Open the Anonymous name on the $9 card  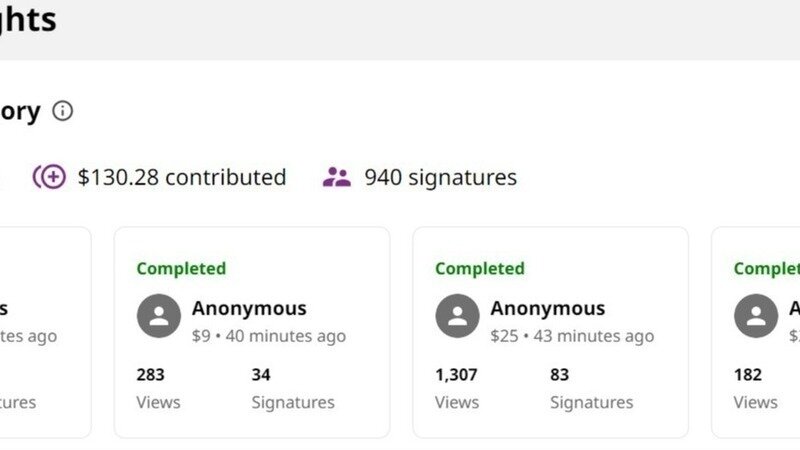pyautogui.click(x=249, y=308)
